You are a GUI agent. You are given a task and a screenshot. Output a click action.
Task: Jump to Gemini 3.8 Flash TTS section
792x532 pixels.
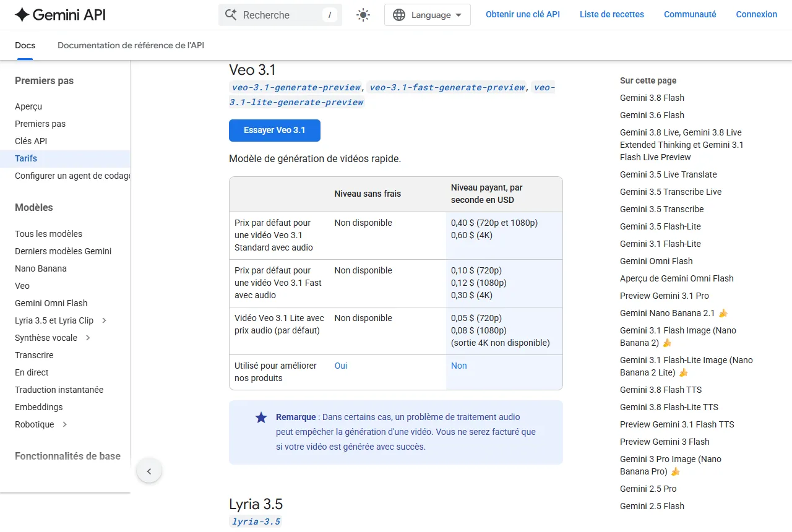(x=661, y=390)
